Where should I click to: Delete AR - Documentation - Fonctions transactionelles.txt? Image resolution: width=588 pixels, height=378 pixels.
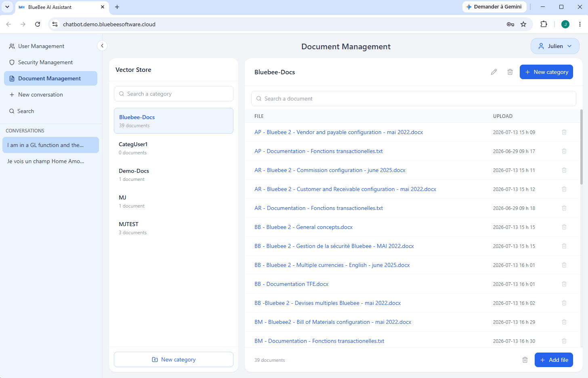pyautogui.click(x=564, y=208)
